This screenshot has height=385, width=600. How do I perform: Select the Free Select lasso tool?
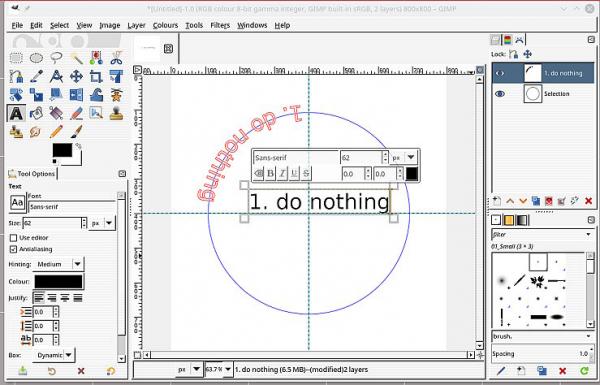point(56,58)
